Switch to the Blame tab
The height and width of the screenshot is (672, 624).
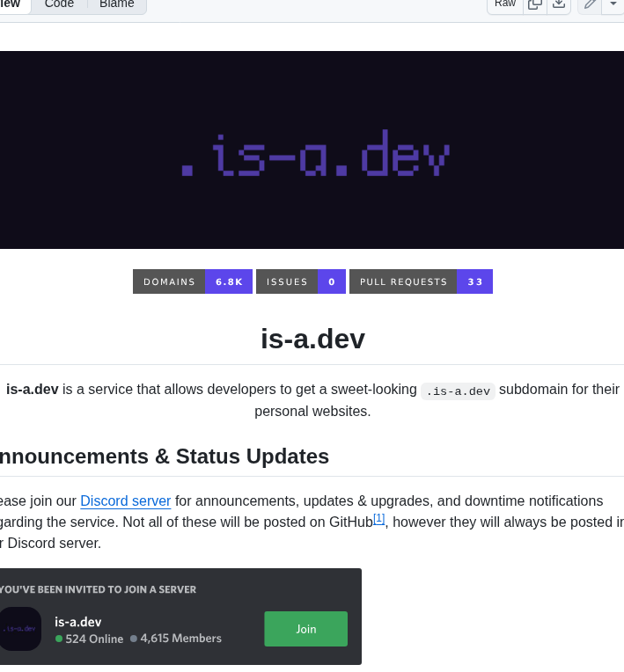(x=117, y=4)
